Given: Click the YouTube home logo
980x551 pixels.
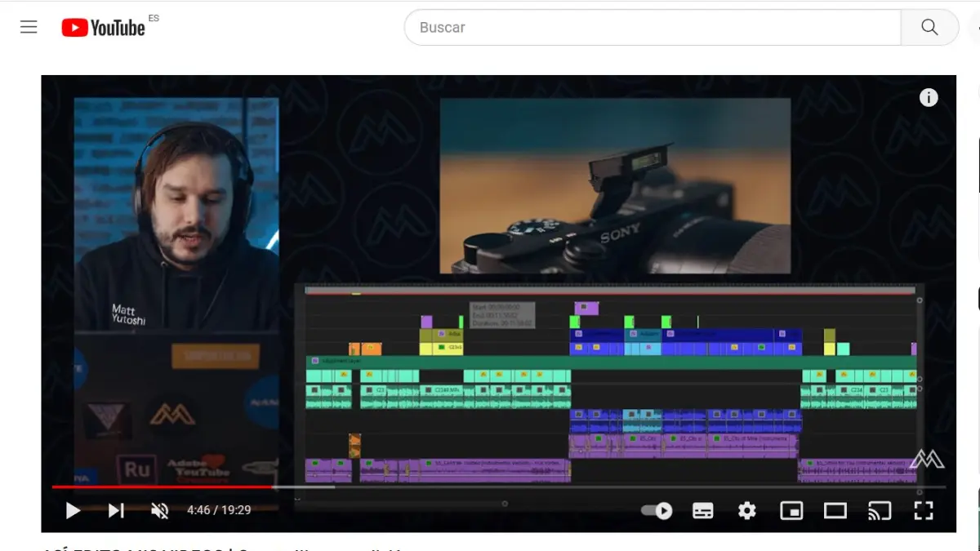Looking at the screenshot, I should (x=104, y=28).
